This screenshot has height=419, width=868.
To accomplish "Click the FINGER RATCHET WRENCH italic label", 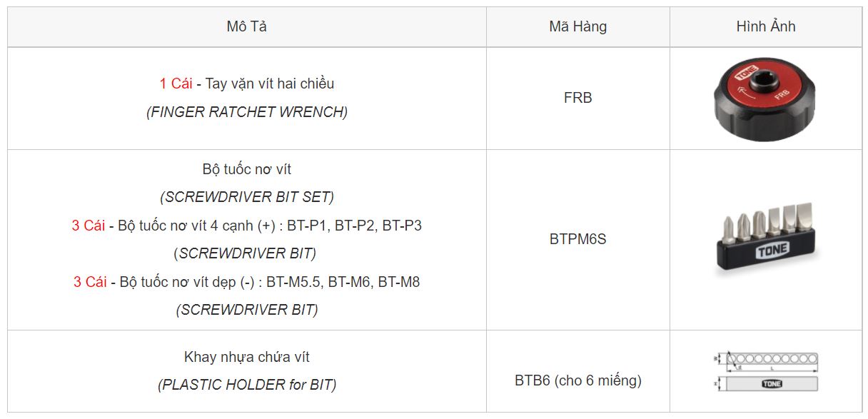I will click(x=247, y=112).
